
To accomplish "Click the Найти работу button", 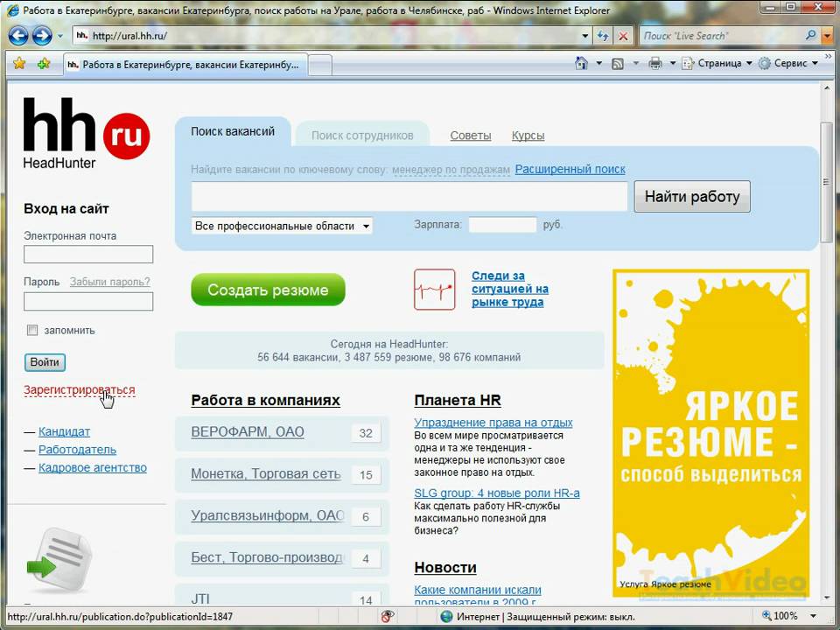I will (x=692, y=197).
